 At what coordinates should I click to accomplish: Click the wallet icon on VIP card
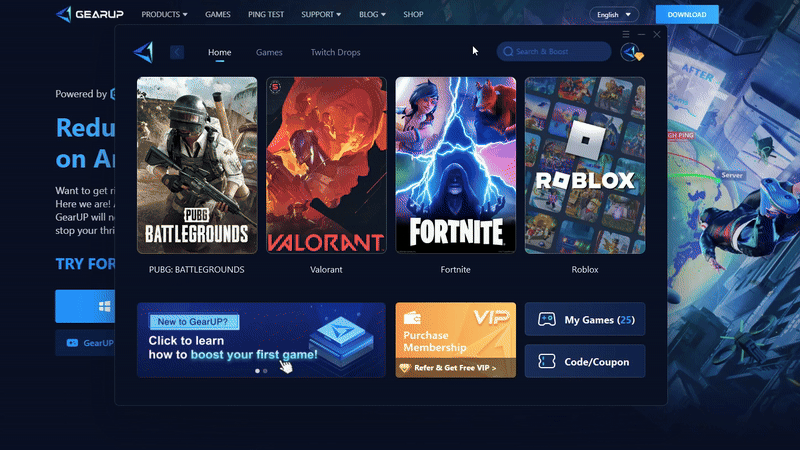click(x=412, y=318)
